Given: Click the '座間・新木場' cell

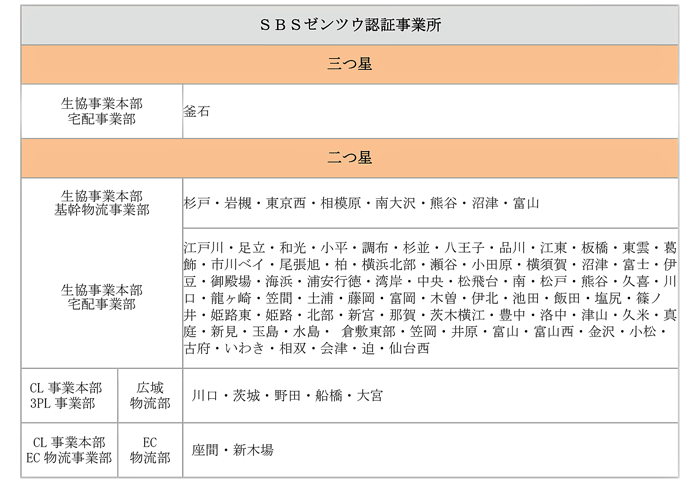Looking at the screenshot, I should 430,450.
